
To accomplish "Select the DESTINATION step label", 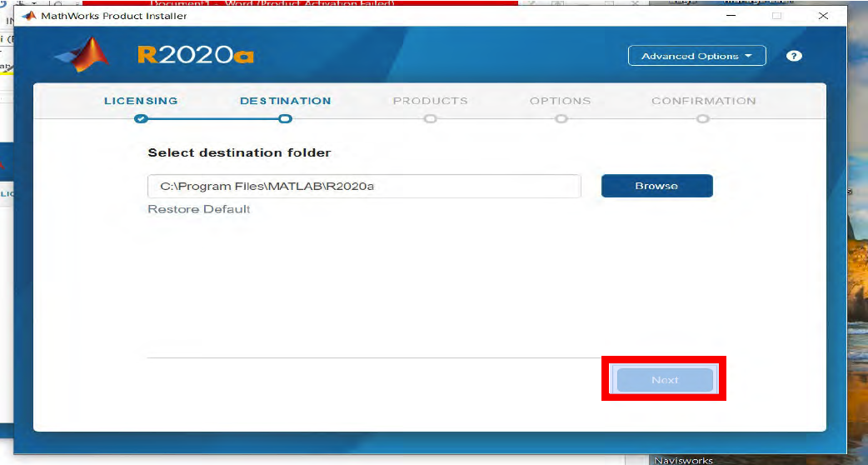I will (285, 101).
